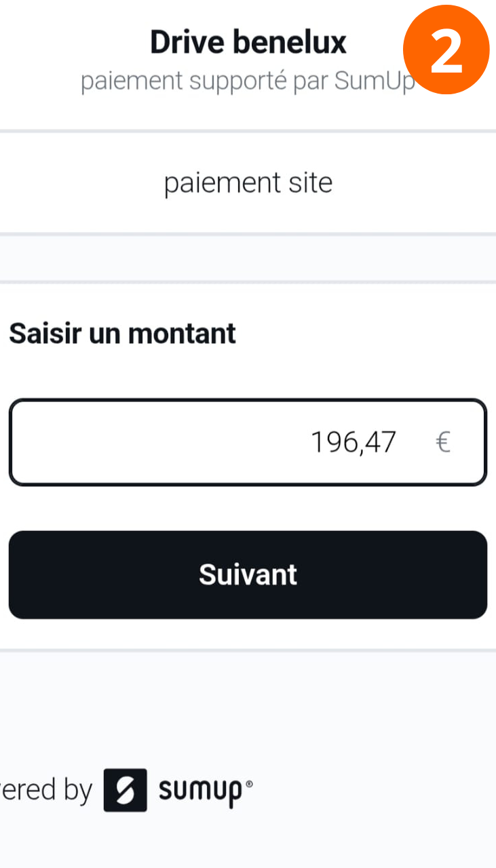Tap the word "site" in payment description
496x868 pixels.
point(310,183)
